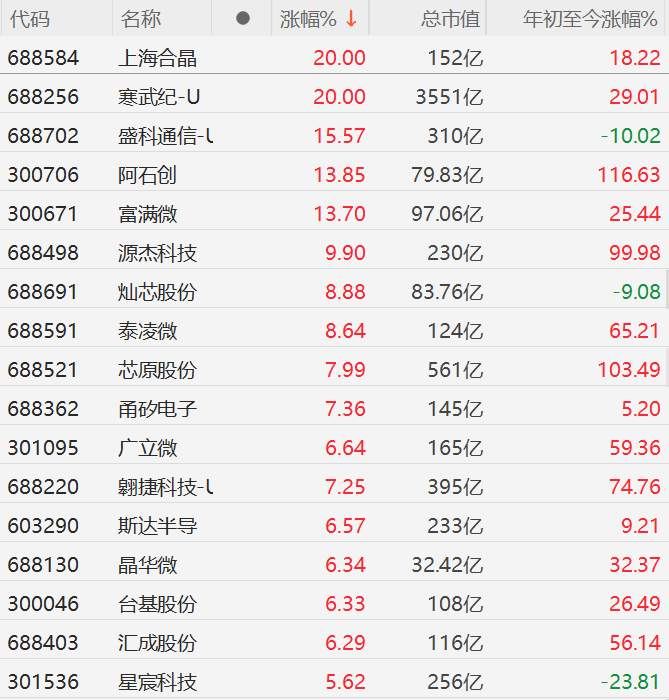Select stock code 300046

[x=43, y=604]
